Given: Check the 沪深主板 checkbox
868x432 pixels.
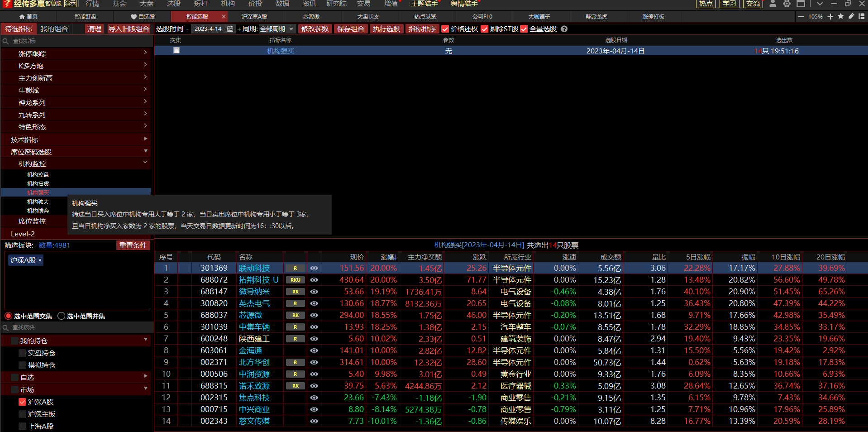Looking at the screenshot, I should [x=22, y=414].
